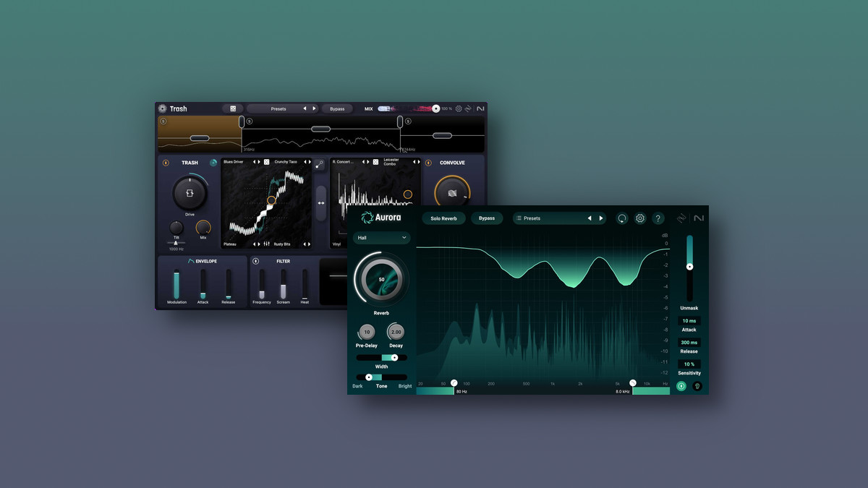Expand the Hall reverb type dropdown
The image size is (868, 488).
382,237
